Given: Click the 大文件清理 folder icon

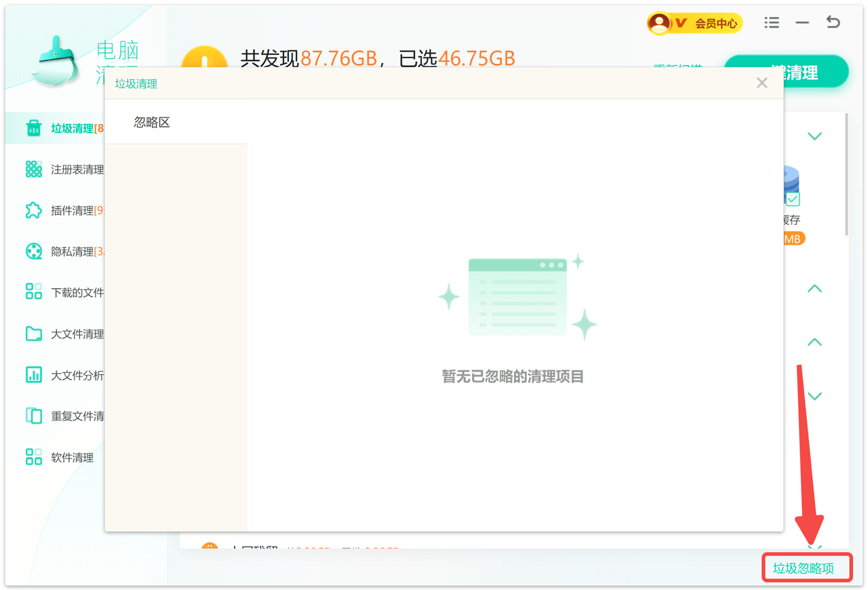Looking at the screenshot, I should (x=33, y=334).
